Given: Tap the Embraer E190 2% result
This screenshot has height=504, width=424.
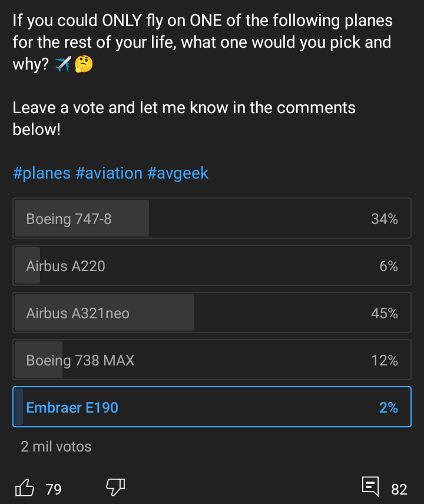Looking at the screenshot, I should pyautogui.click(x=388, y=407).
